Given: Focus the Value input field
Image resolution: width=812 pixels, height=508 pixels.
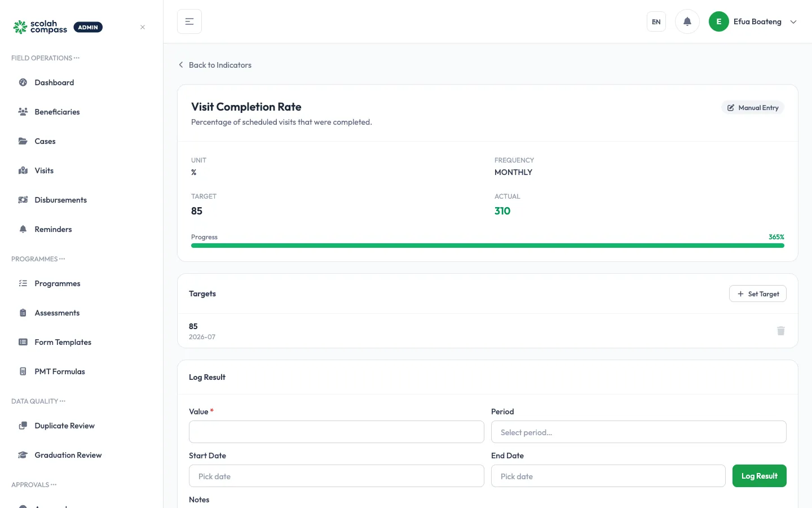Looking at the screenshot, I should pyautogui.click(x=337, y=432).
